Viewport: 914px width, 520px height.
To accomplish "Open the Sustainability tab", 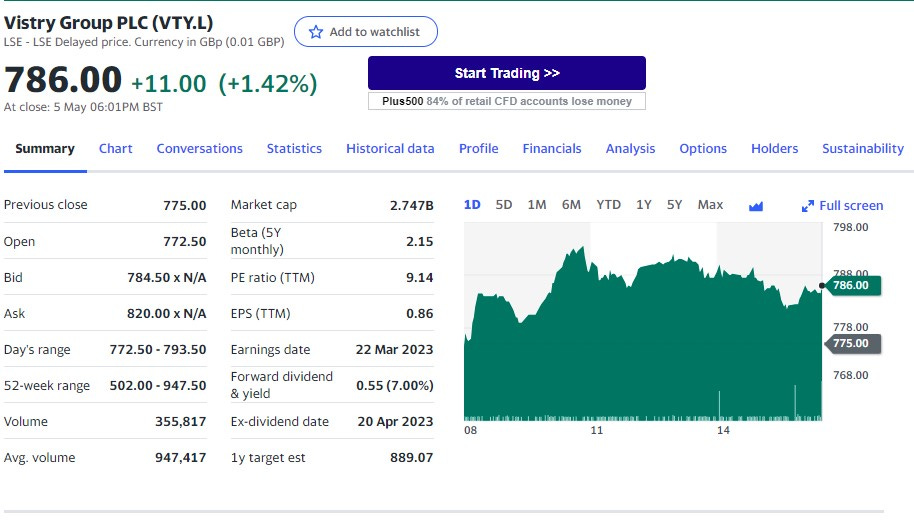I will (x=863, y=149).
